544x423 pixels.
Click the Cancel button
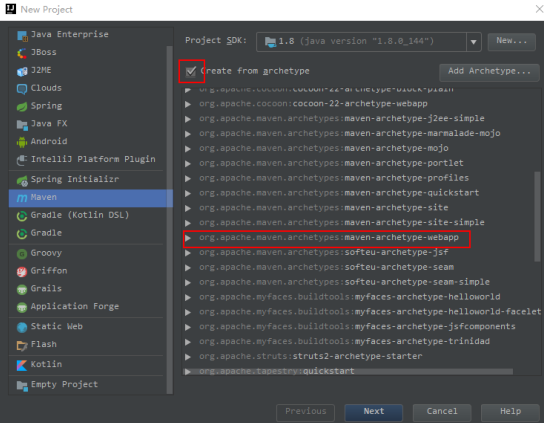point(442,412)
